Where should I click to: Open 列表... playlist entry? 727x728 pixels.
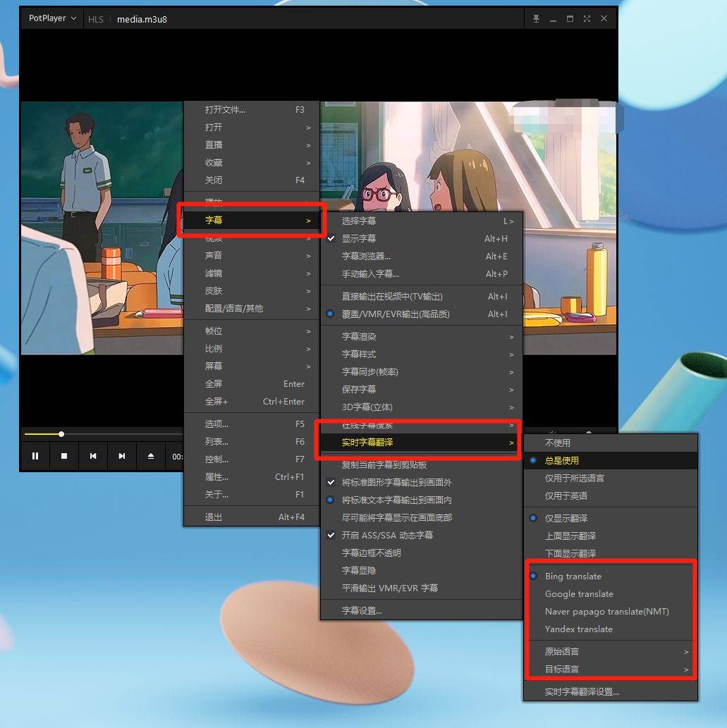tap(252, 442)
